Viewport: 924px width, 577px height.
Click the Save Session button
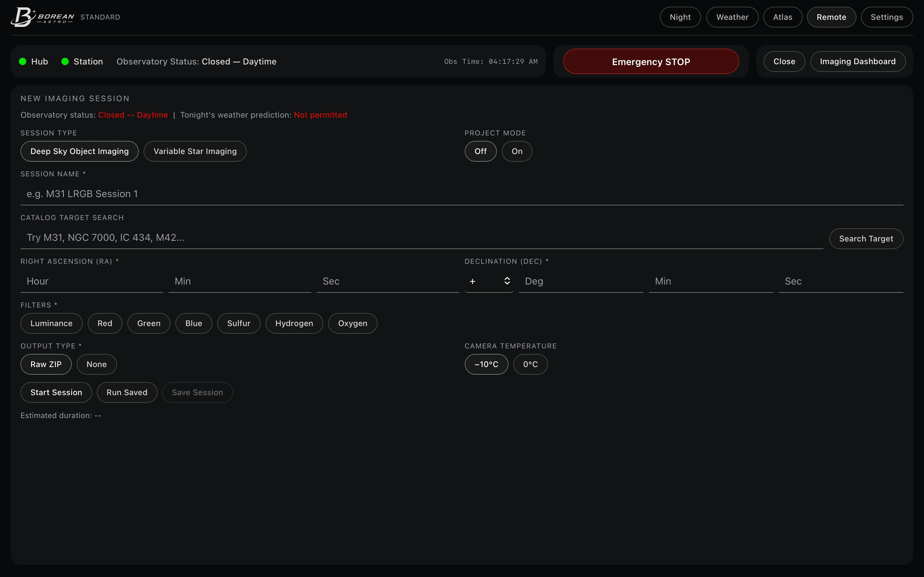tap(197, 393)
